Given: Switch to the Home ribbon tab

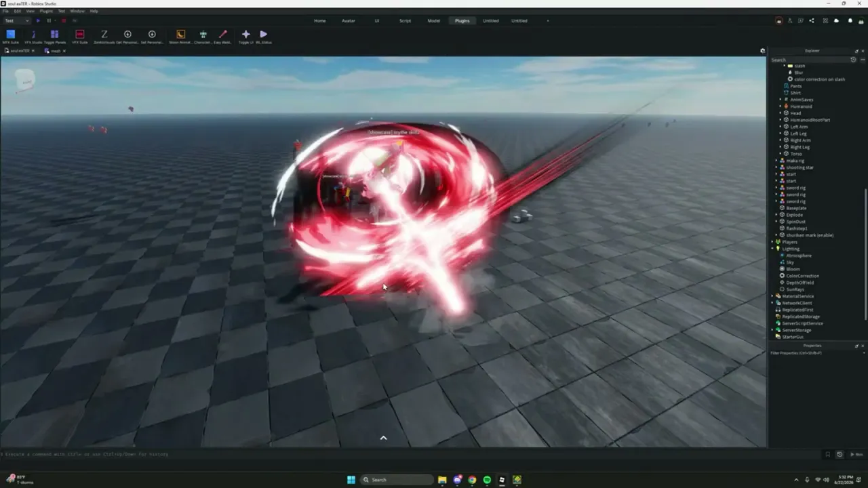Looking at the screenshot, I should click(x=319, y=20).
